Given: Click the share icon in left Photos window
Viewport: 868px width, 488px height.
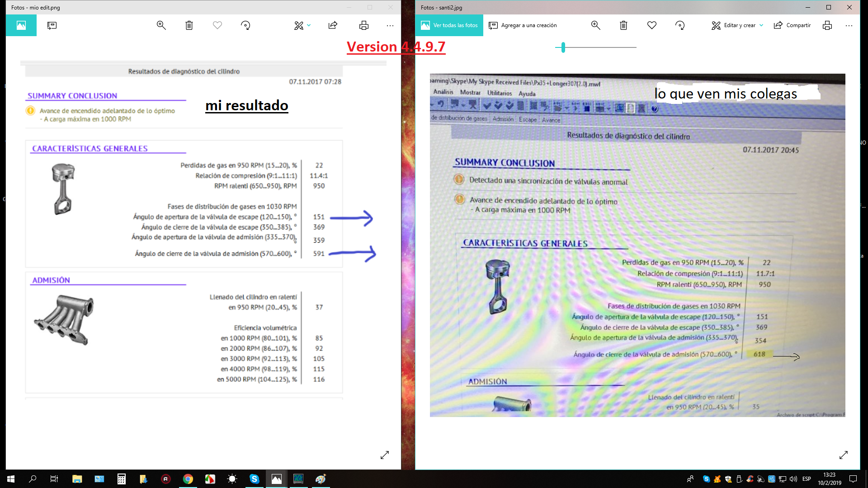Looking at the screenshot, I should point(333,25).
